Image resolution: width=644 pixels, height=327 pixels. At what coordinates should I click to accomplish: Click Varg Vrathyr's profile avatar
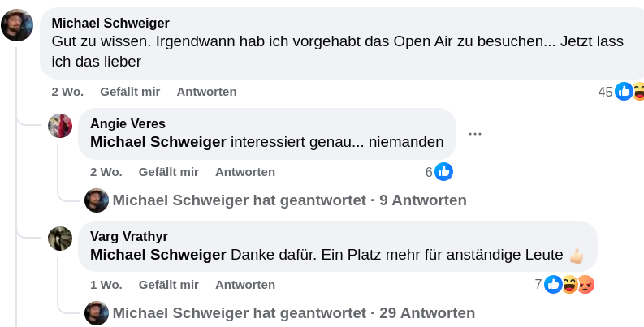pyautogui.click(x=61, y=239)
